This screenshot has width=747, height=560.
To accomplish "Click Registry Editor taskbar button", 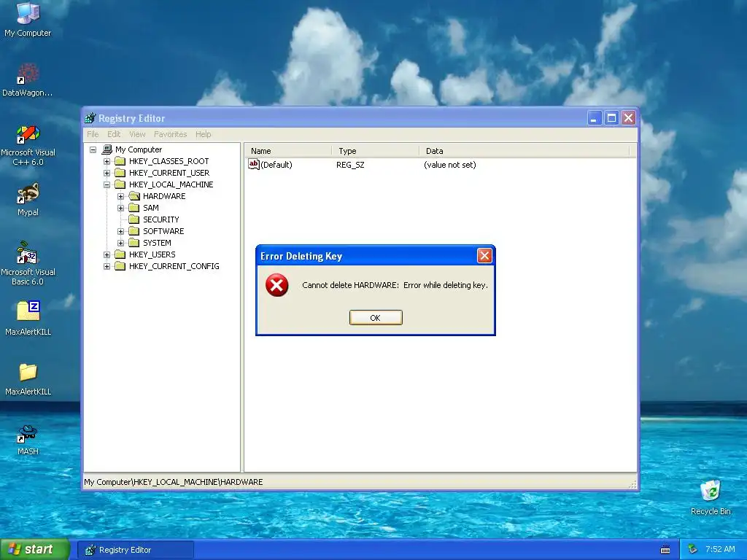I will click(135, 550).
